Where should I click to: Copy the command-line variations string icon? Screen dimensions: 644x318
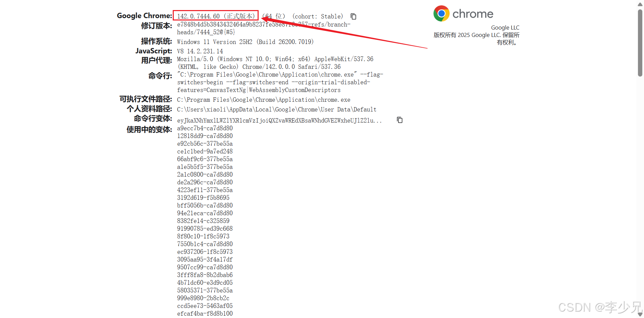click(x=399, y=120)
